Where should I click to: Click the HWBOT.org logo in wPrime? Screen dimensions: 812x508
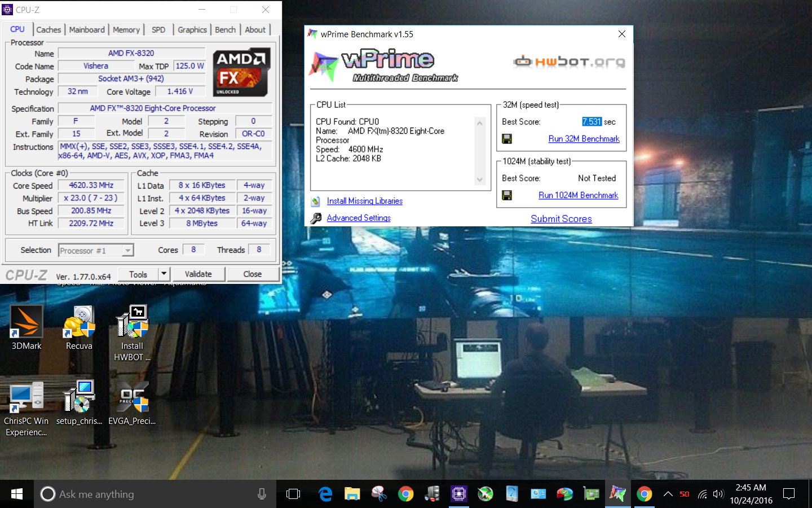[x=570, y=62]
